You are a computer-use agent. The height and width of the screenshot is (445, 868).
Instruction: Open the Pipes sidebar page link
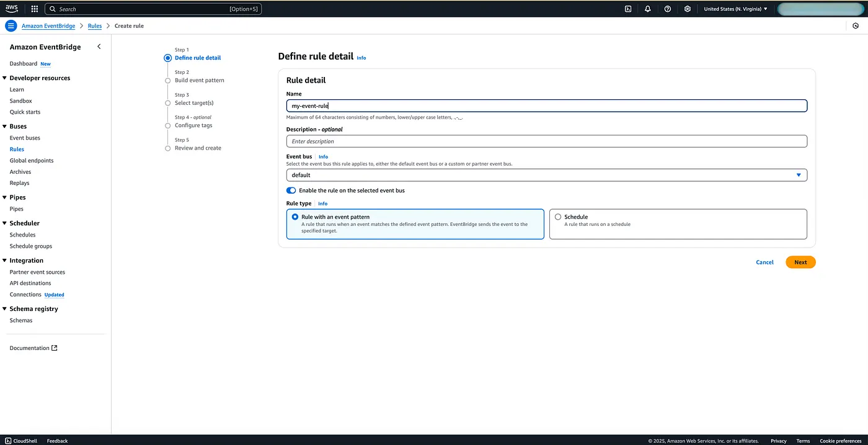coord(17,209)
